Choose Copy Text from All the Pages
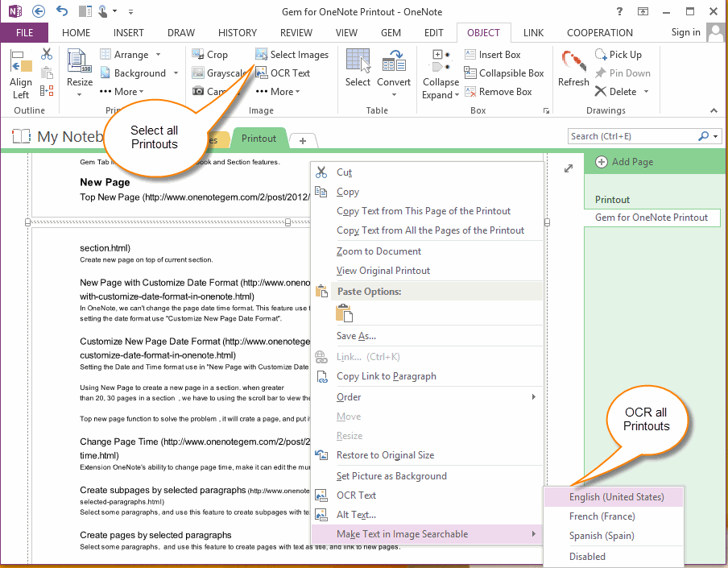Image resolution: width=728 pixels, height=568 pixels. coord(427,230)
